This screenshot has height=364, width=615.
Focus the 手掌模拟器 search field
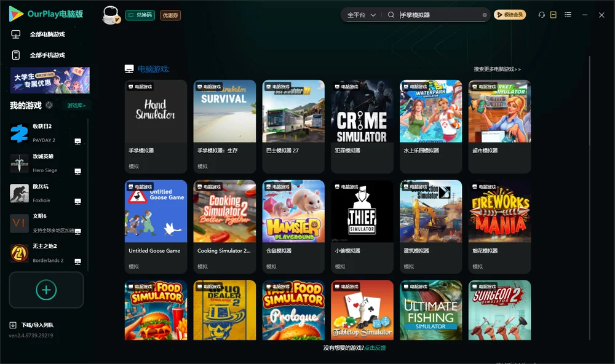(440, 15)
